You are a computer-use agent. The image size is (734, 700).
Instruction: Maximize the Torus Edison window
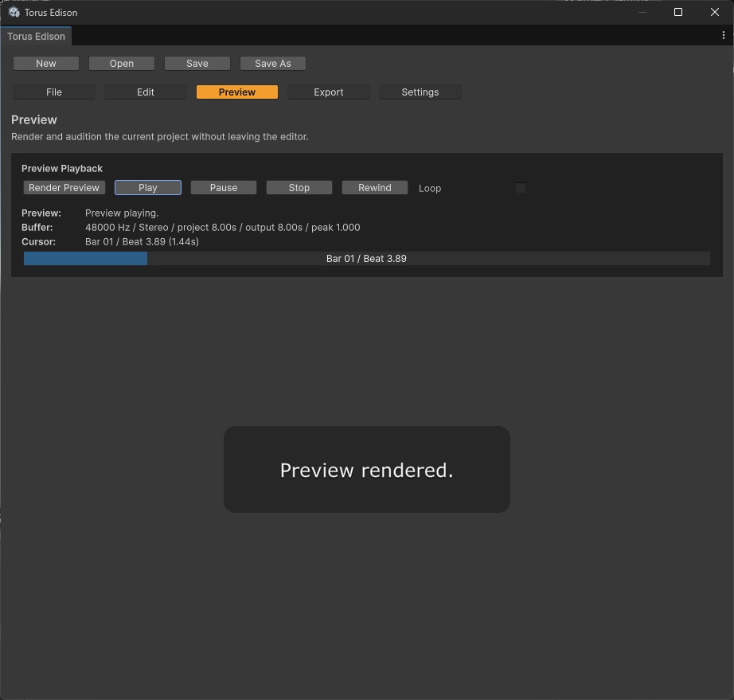pyautogui.click(x=677, y=12)
